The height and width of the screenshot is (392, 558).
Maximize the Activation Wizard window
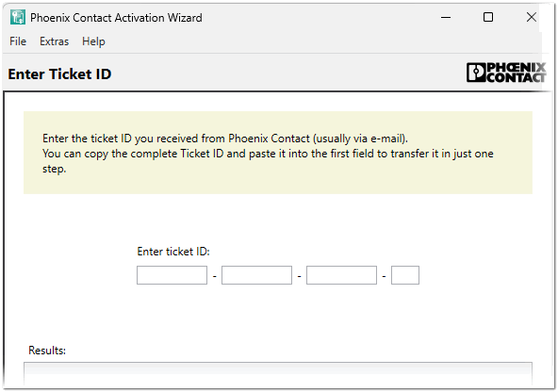point(488,17)
